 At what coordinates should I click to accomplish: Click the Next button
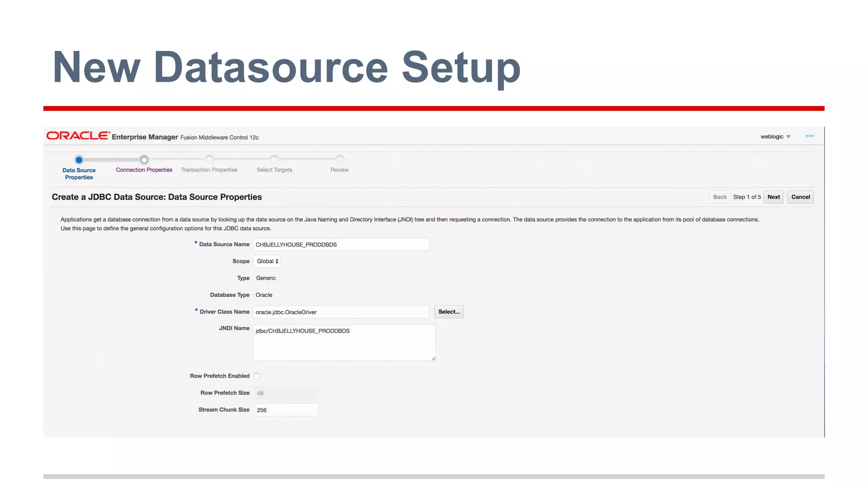773,197
